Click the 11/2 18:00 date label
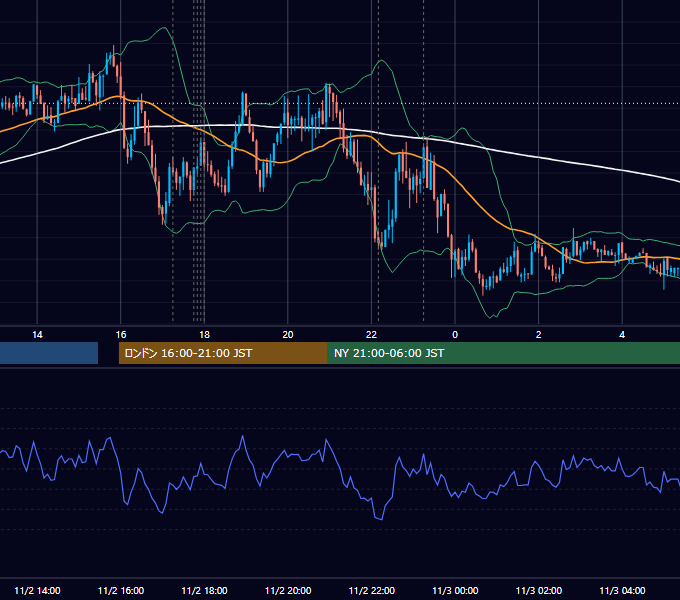680x600 pixels. pyautogui.click(x=204, y=590)
